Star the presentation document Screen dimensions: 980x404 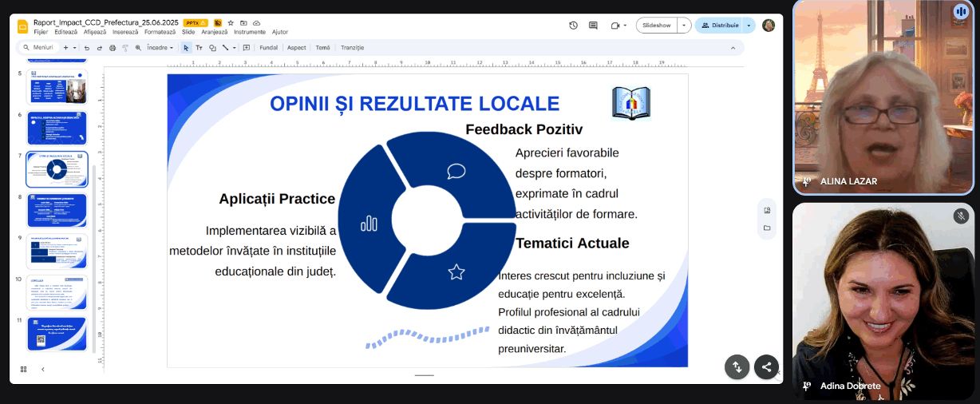point(231,23)
